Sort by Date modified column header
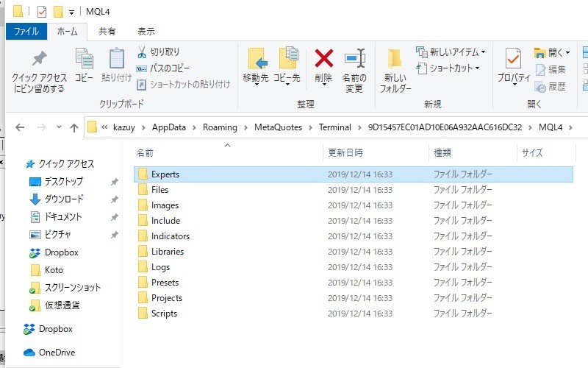Viewport: 588px width, 368px height. click(376, 152)
